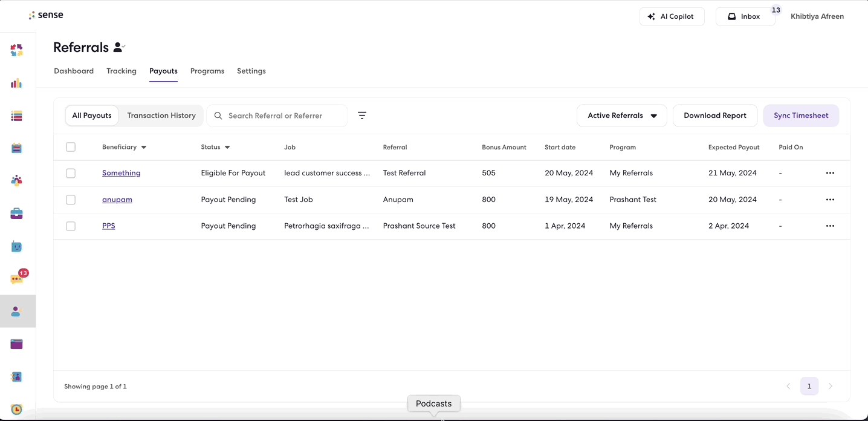Click 'Prashant Source Test' referral cell
868x421 pixels.
[x=419, y=226]
